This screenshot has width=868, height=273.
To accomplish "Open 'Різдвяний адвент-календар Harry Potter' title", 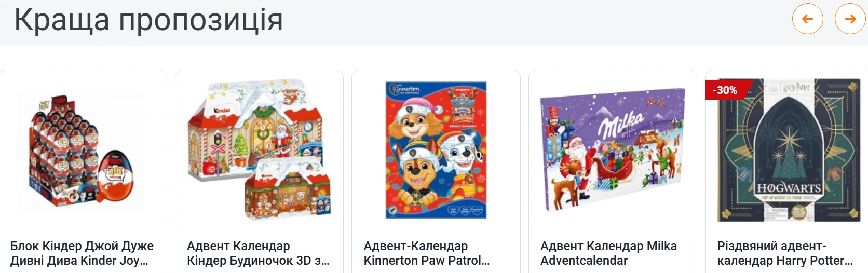I will coord(785,253).
